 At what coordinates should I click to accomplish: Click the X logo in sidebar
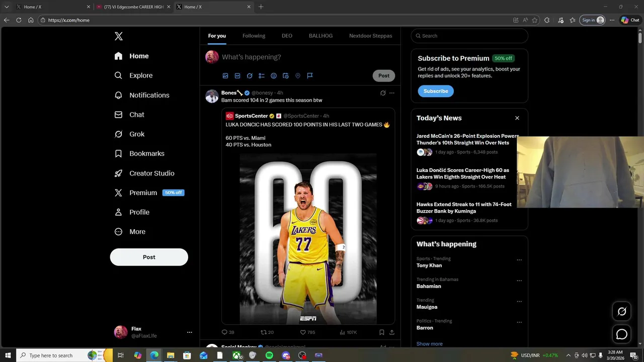[x=118, y=36]
